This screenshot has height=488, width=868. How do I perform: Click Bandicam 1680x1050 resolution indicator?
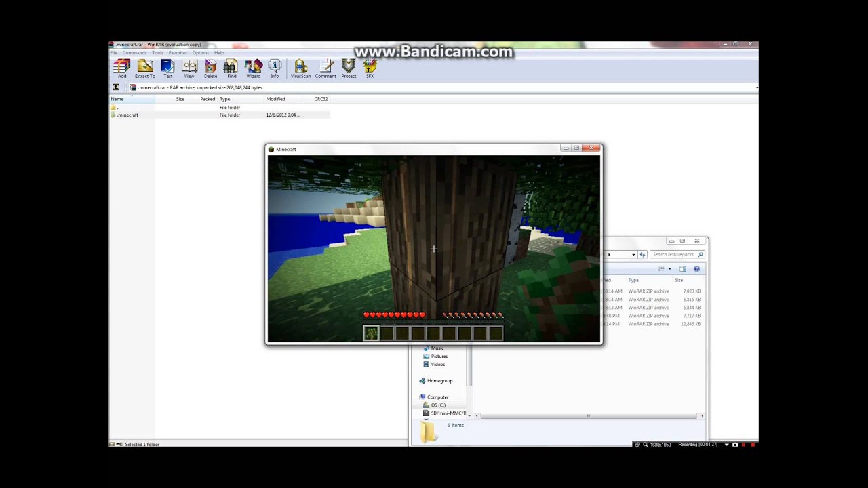660,445
